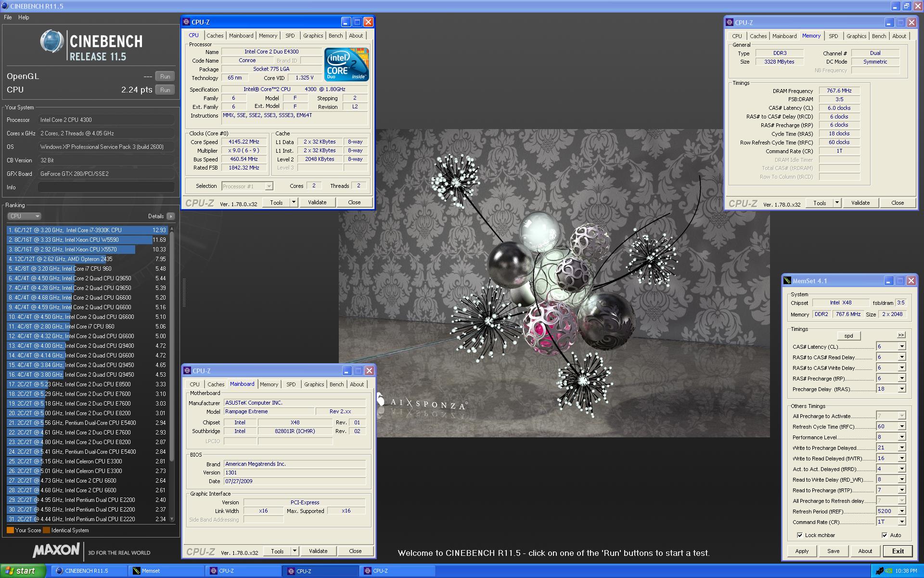
Task: Open the Command Rate (CR) dropdown in MemSet
Action: [902, 522]
